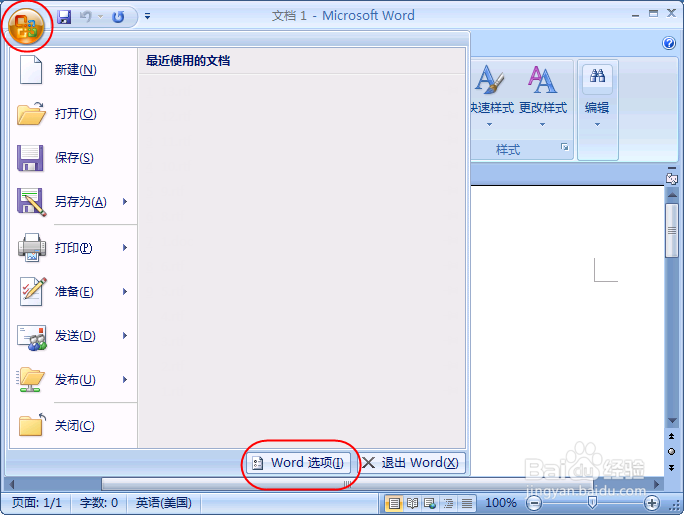Click the word count 字数: 0
Screen dimensions: 684x515
click(99, 503)
